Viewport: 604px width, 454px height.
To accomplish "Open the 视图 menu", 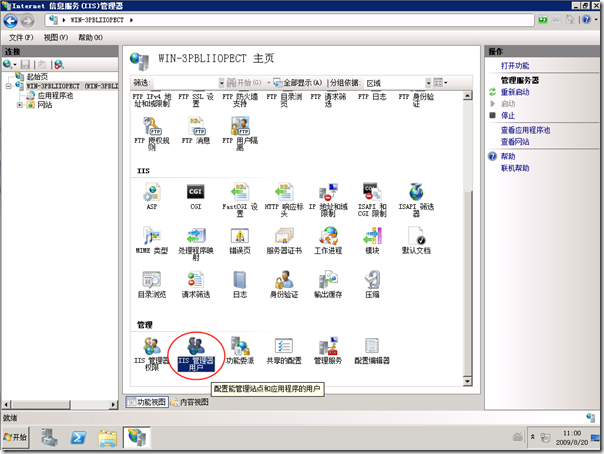I will click(55, 37).
